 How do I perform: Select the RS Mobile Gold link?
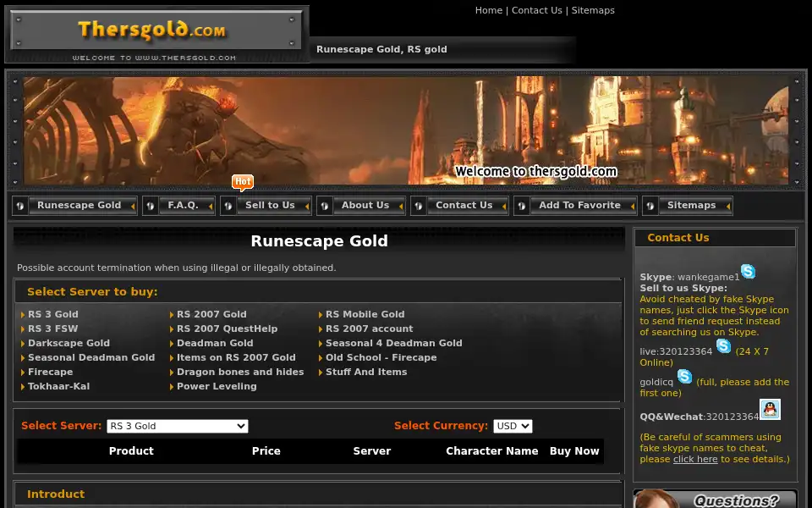click(x=365, y=314)
